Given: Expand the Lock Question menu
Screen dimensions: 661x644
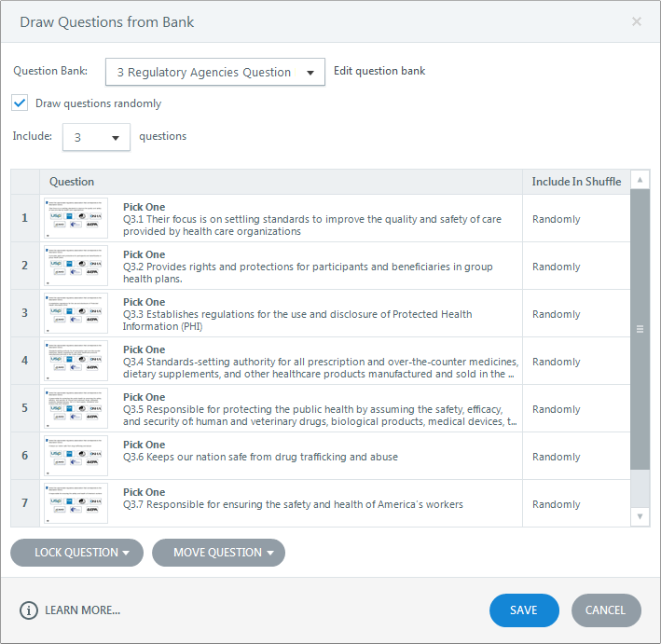Looking at the screenshot, I should pyautogui.click(x=76, y=553).
